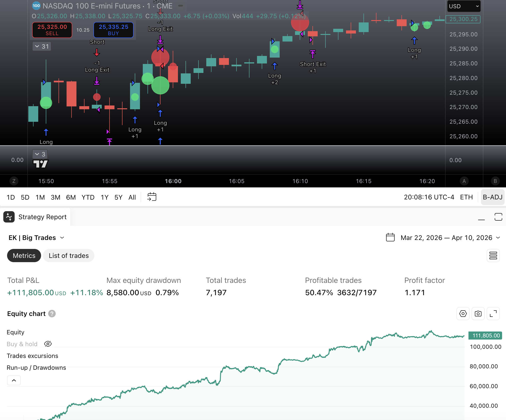This screenshot has height=420, width=506.
Task: Collapse the lower pane using the 3 chevron
Action: coord(40,154)
